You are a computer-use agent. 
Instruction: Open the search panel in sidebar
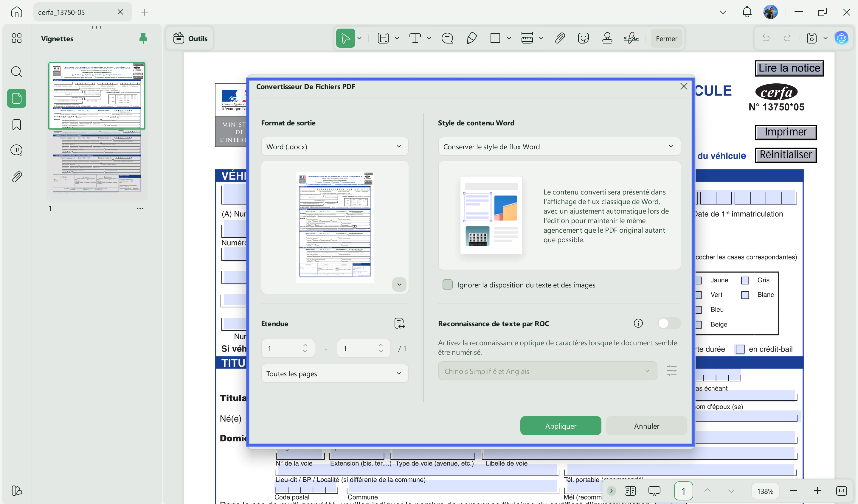point(16,72)
